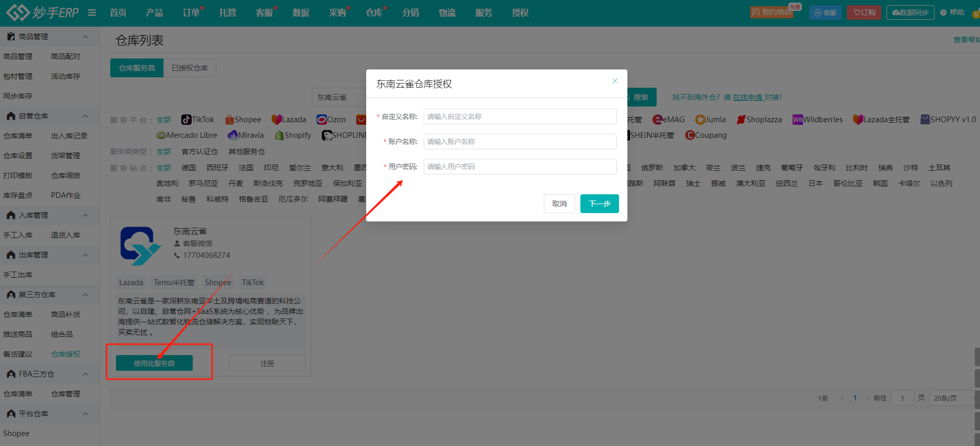The width and height of the screenshot is (980, 446).
Task: Collapse the 商品管理 sidebar section
Action: pyautogui.click(x=86, y=37)
